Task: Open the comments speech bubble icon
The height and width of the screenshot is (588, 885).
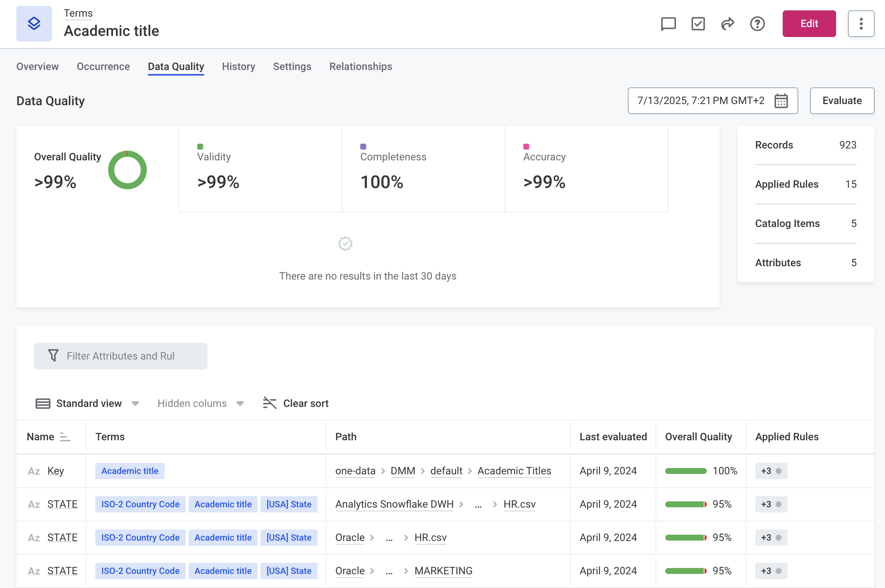Action: tap(668, 24)
